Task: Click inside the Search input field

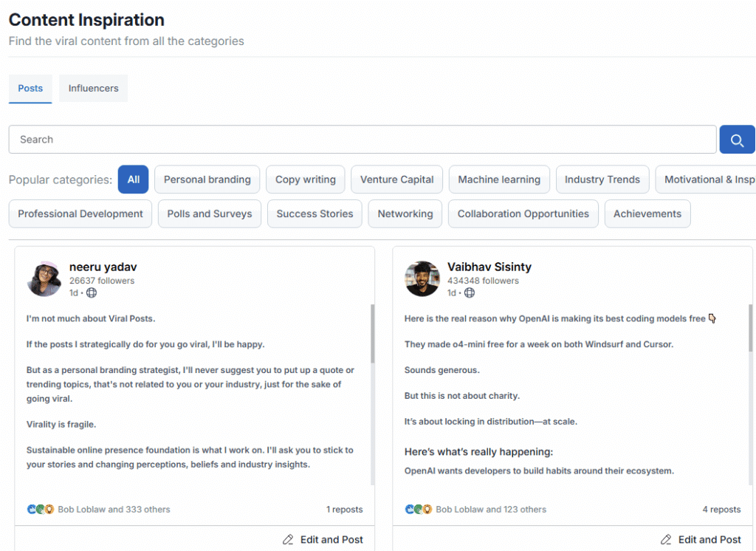Action: tap(362, 140)
